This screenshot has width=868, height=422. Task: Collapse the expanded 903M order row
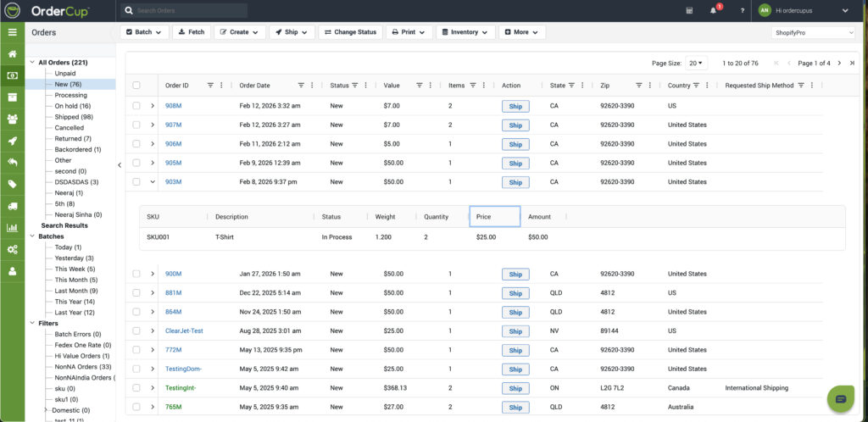point(153,181)
